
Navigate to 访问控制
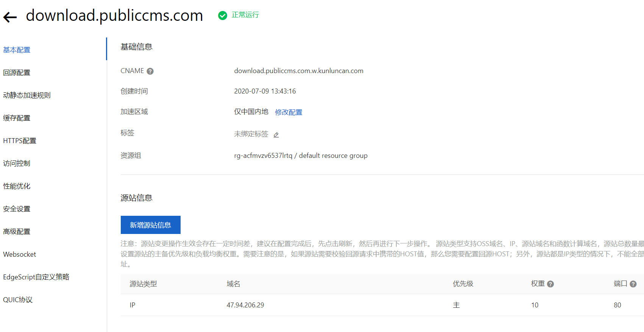pyautogui.click(x=17, y=164)
